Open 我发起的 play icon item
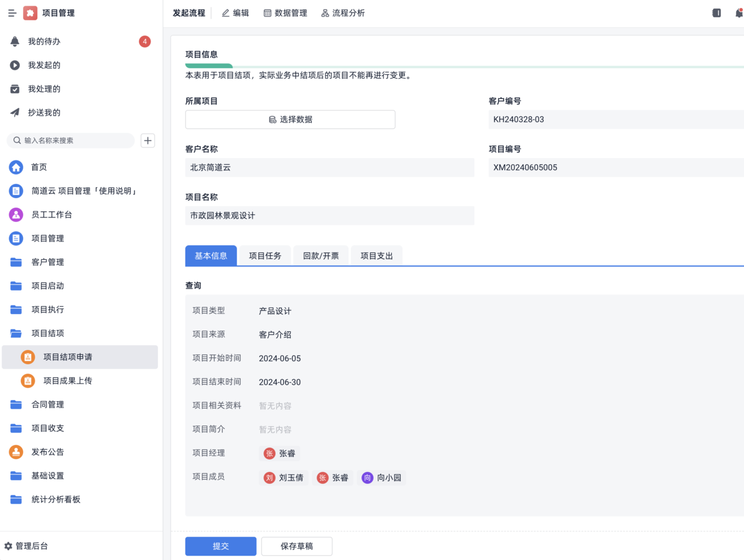 click(x=15, y=65)
